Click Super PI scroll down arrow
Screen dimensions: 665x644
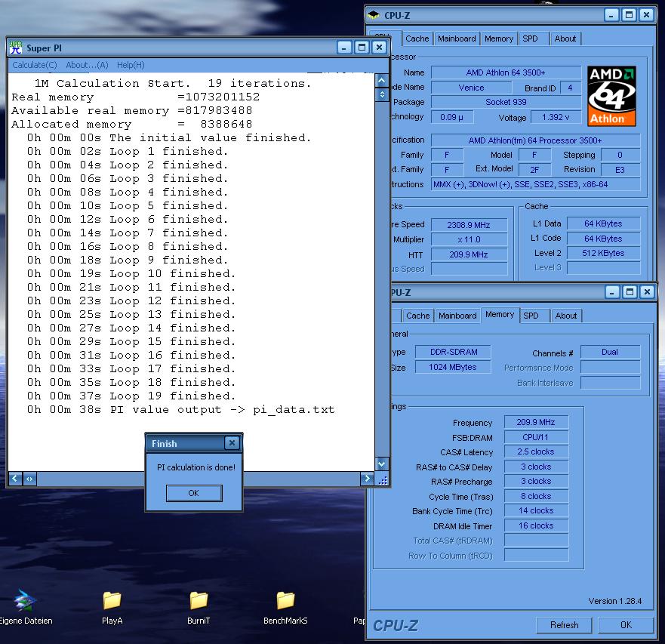[x=382, y=464]
